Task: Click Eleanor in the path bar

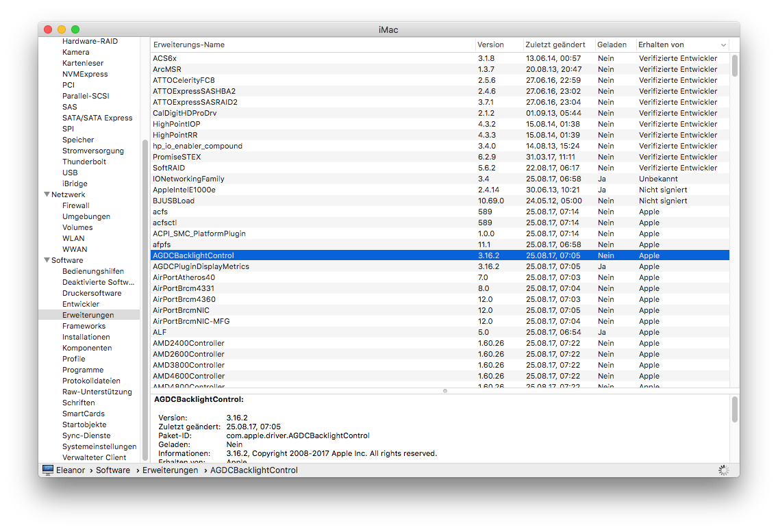Action: [x=71, y=470]
